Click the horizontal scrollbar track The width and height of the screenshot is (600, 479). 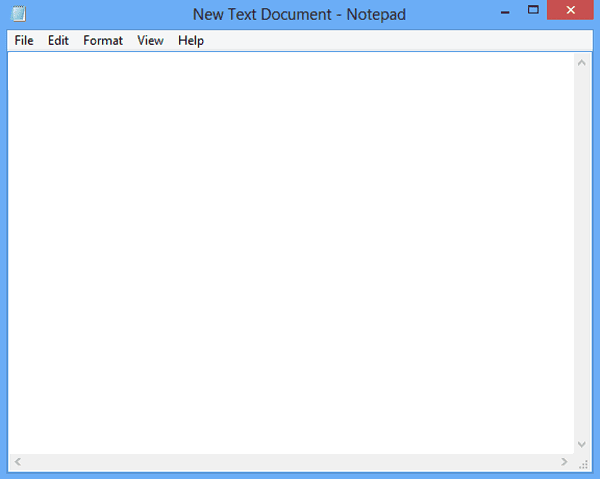[x=290, y=462]
